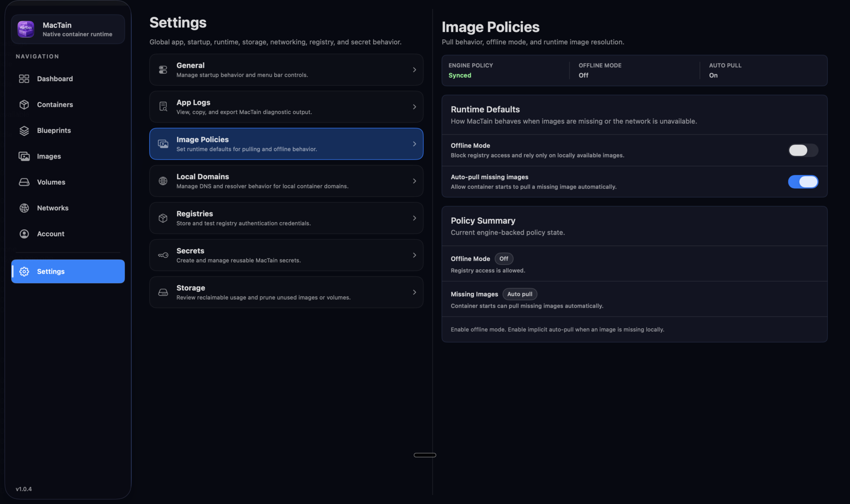Open Secrets settings title
850x504 pixels.
(x=190, y=251)
